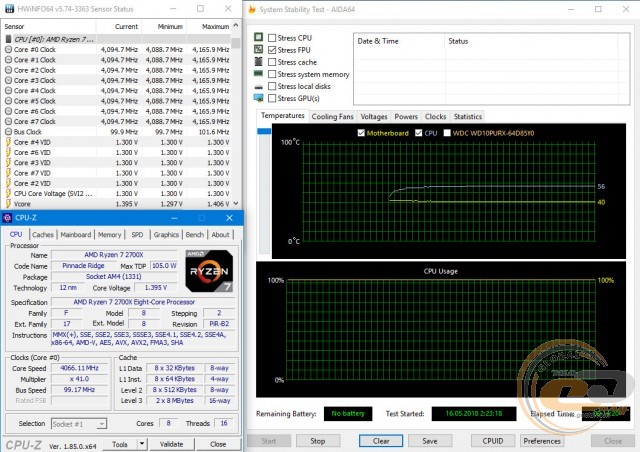Click the HWiNFO scroll down arrow
Screen dimensions: 640x452
236,203
